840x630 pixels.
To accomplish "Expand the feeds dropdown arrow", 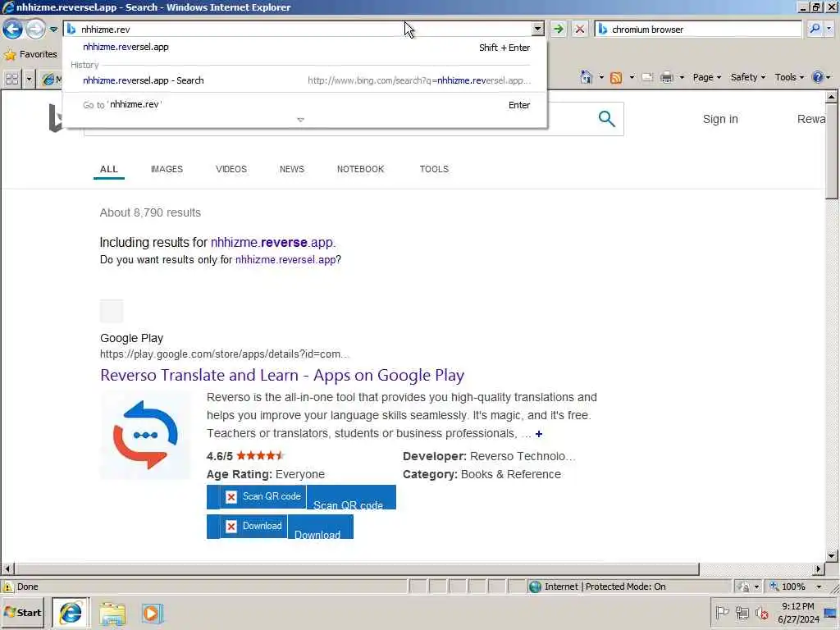I will (x=632, y=77).
